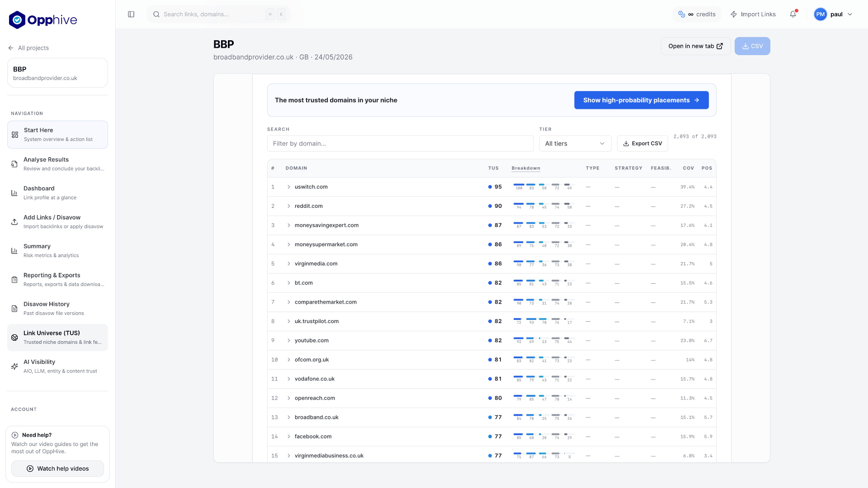
Task: Open the Summary page
Action: tap(57, 251)
